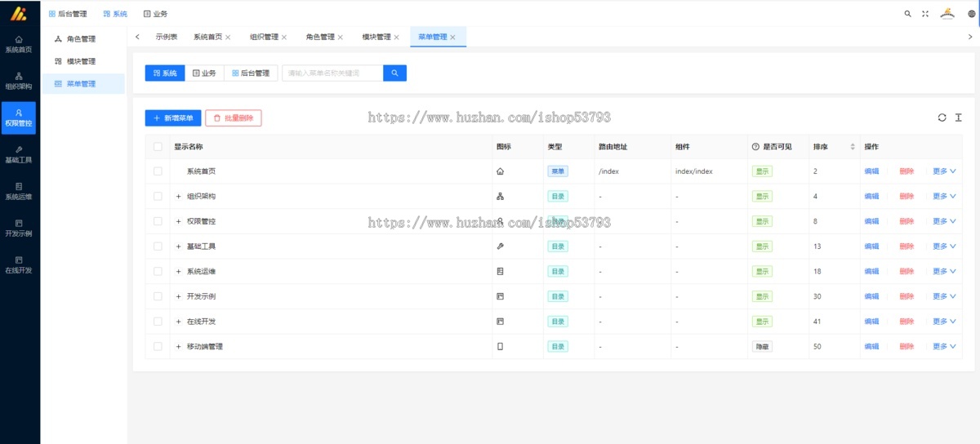Image resolution: width=980 pixels, height=444 pixels.
Task: Delete the 开发示例 row
Action: pyautogui.click(x=906, y=296)
